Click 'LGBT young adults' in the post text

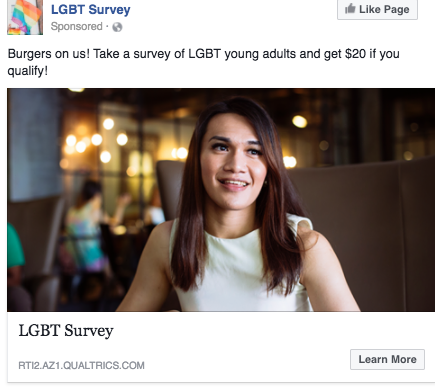242,54
